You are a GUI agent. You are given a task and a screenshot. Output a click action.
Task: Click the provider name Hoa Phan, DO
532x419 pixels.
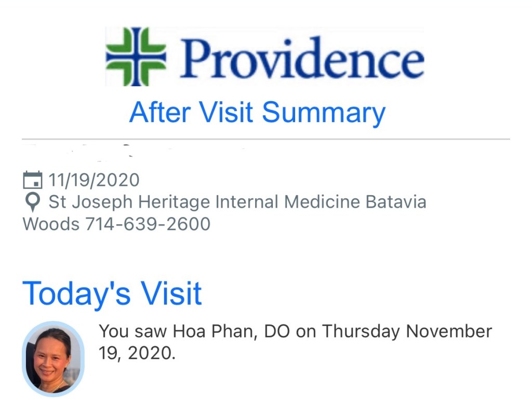point(222,331)
